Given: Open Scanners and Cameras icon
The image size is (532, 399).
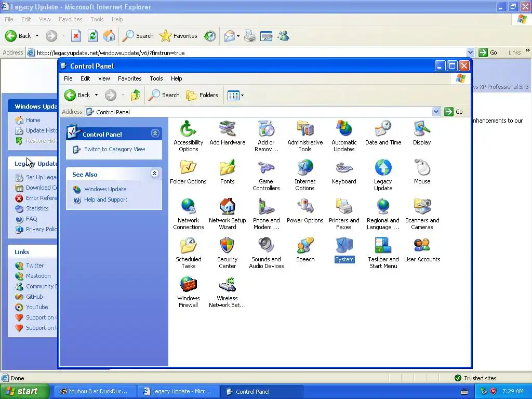Looking at the screenshot, I should click(x=422, y=215).
